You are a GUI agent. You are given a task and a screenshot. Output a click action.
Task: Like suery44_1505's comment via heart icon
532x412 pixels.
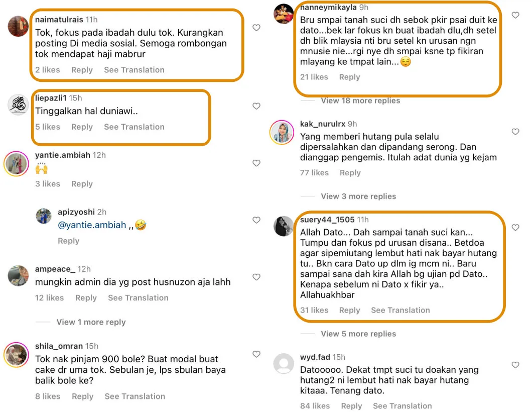point(515,228)
